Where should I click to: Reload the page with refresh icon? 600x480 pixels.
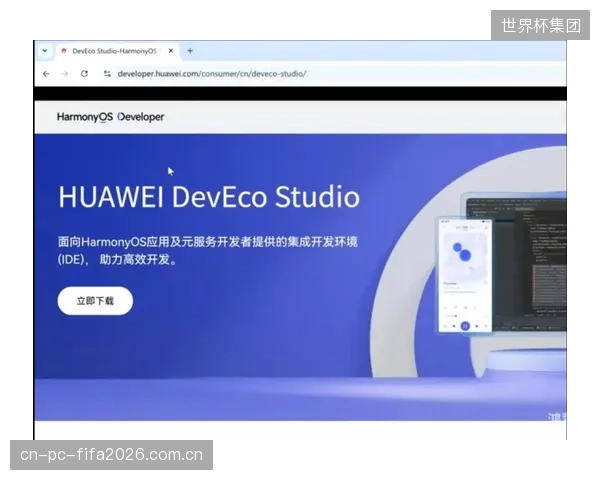pos(85,73)
